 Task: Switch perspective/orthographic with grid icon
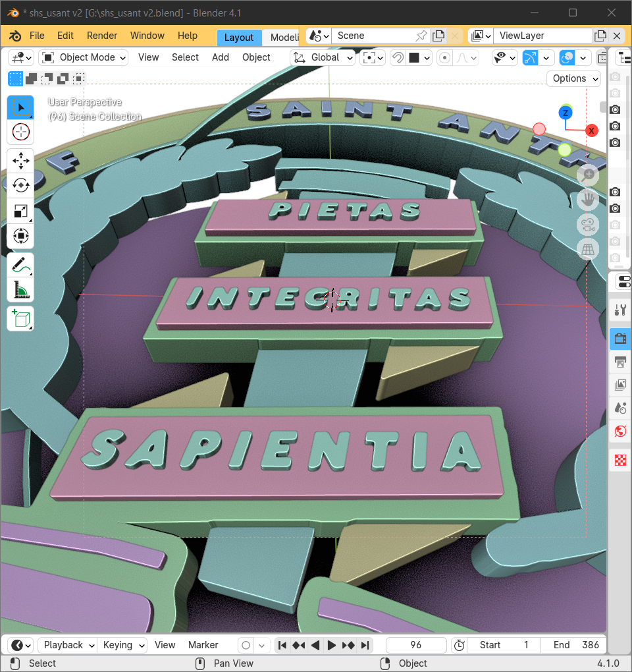click(x=588, y=250)
